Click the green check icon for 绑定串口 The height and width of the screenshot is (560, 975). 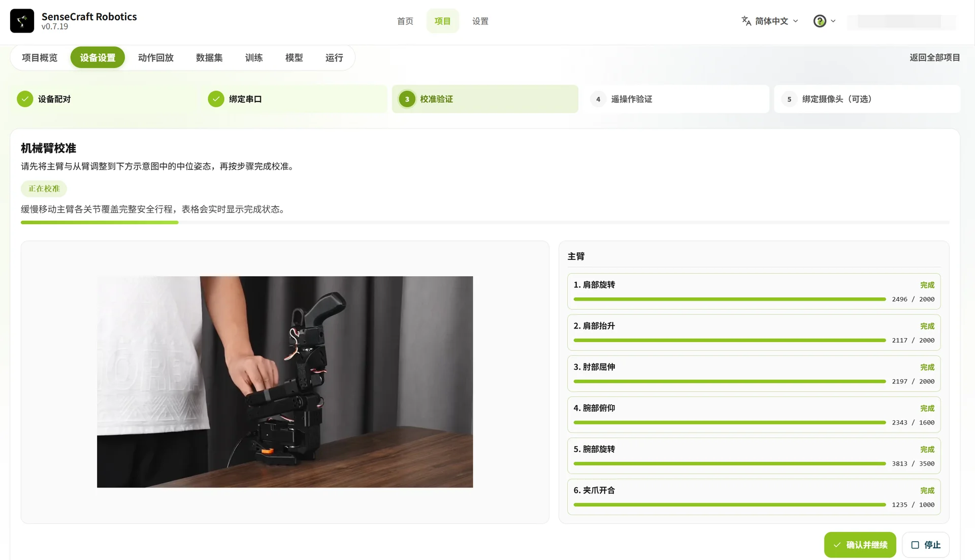pyautogui.click(x=216, y=99)
